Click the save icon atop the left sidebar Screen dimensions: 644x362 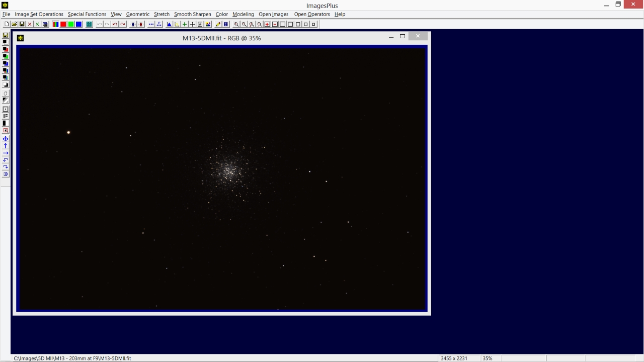point(6,35)
